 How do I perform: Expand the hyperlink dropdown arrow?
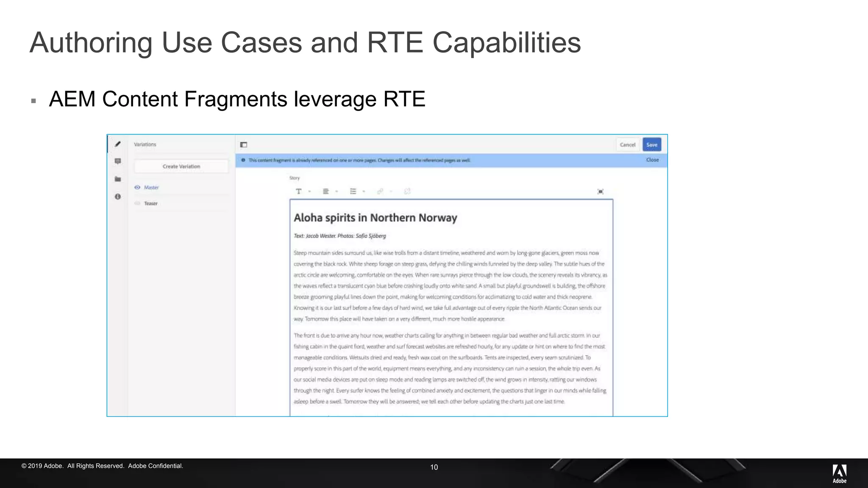[x=391, y=192]
